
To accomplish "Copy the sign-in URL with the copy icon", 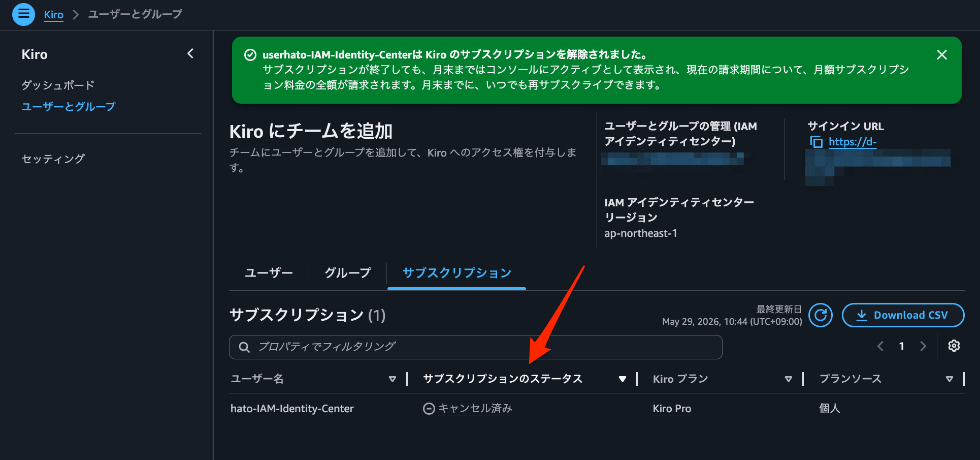I will pyautogui.click(x=816, y=142).
